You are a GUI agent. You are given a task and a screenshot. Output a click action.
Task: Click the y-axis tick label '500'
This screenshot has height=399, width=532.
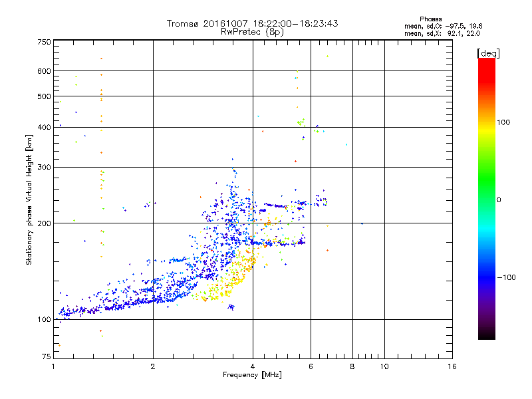(x=44, y=96)
